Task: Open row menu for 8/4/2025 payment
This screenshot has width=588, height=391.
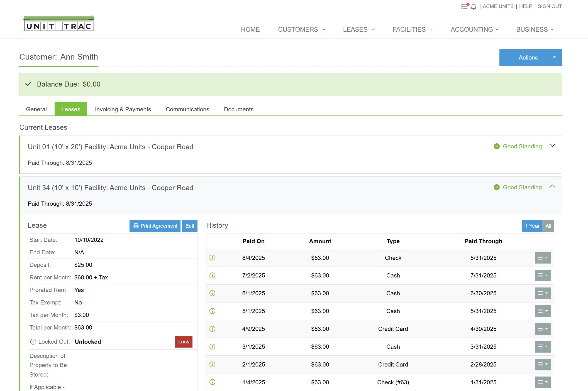Action: point(543,258)
